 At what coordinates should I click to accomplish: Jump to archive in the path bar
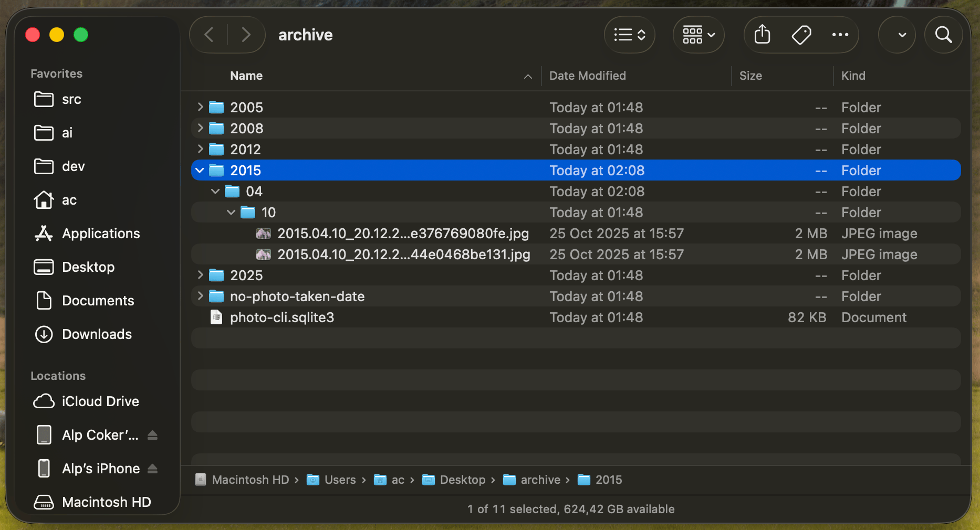[532, 480]
